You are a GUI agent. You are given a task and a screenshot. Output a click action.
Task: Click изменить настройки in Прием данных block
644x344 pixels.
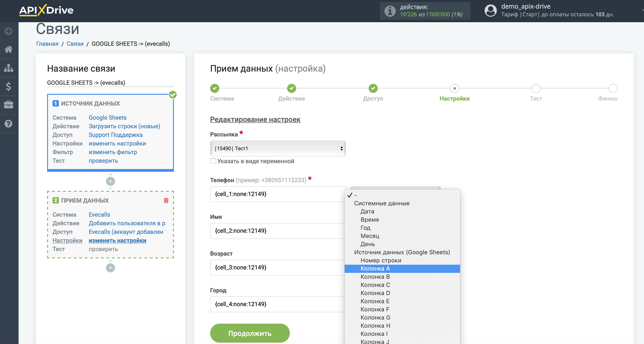[118, 240]
